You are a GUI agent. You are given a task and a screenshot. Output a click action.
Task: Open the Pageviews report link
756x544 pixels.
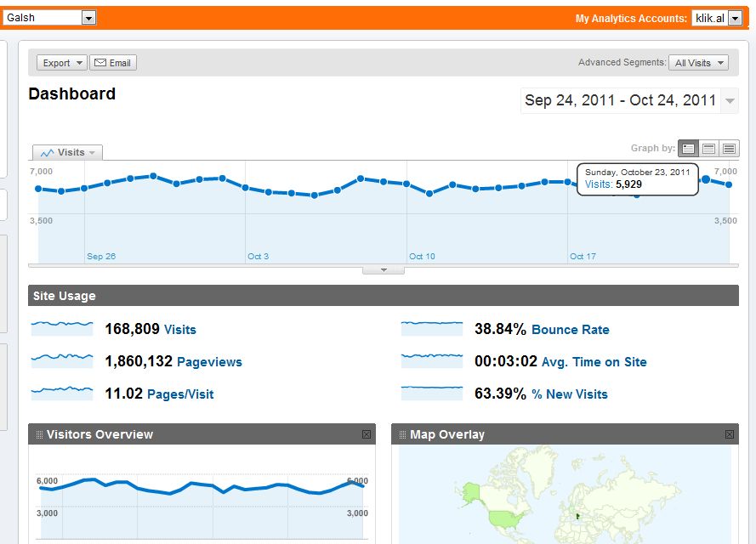click(209, 362)
